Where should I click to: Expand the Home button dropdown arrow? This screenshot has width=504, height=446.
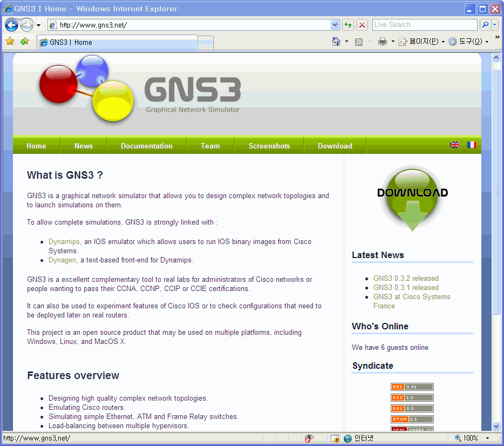point(346,42)
